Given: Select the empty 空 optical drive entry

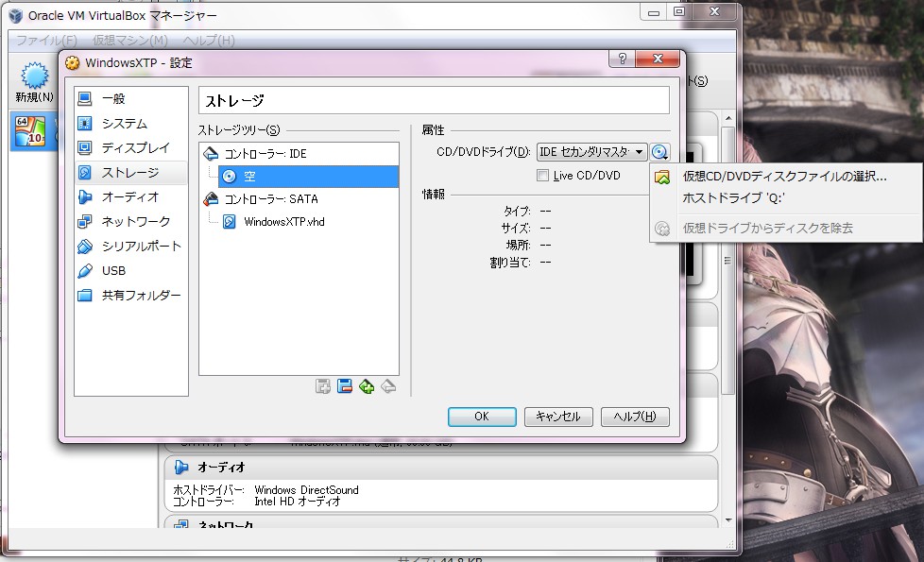Looking at the screenshot, I should [308, 176].
